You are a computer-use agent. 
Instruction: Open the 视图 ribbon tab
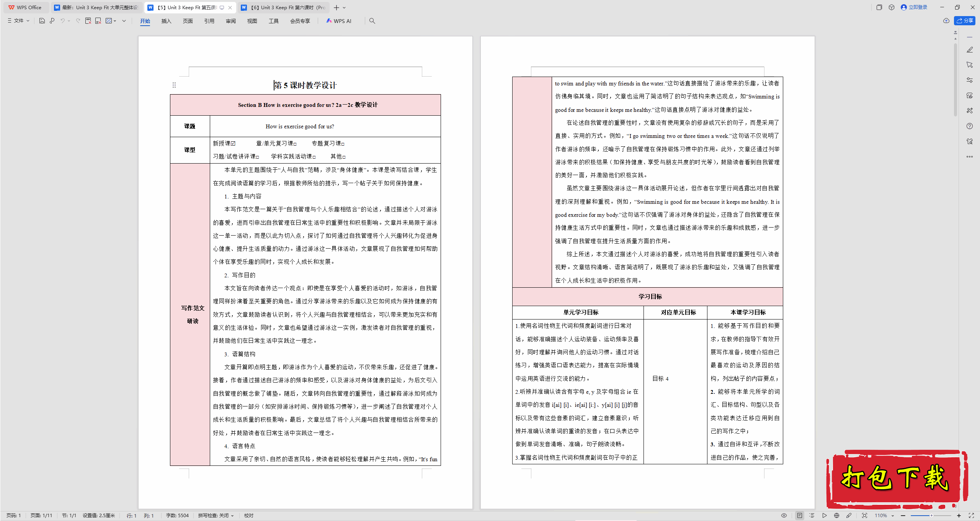pos(252,21)
